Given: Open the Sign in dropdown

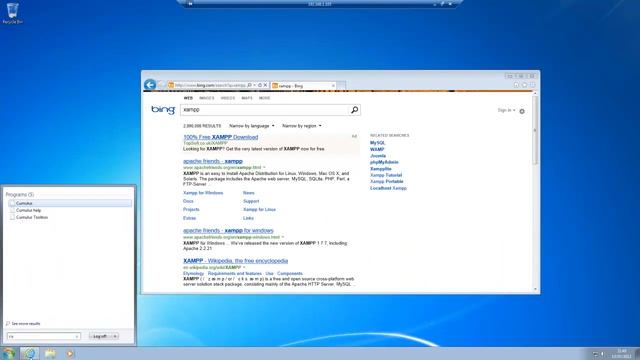Looking at the screenshot, I should pyautogui.click(x=506, y=110).
